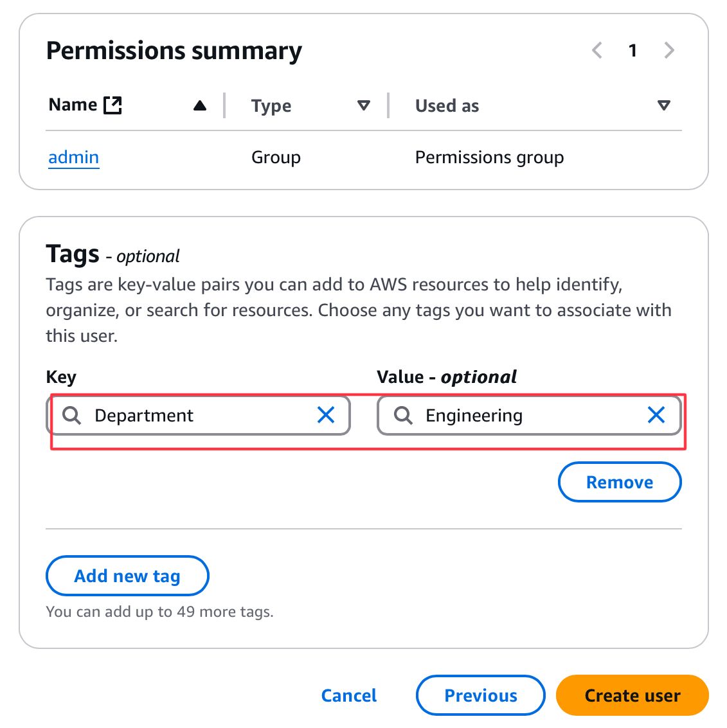Go to previous permissions page

point(597,50)
